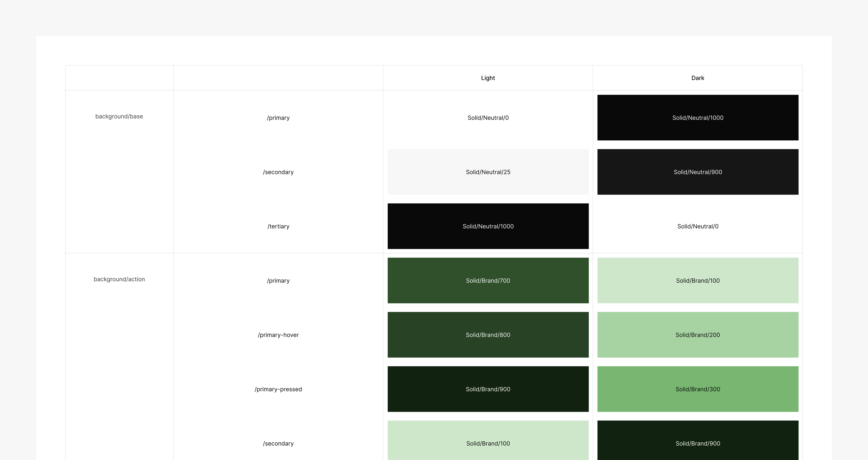
Task: Click the /primary-pressed token name
Action: coord(278,389)
